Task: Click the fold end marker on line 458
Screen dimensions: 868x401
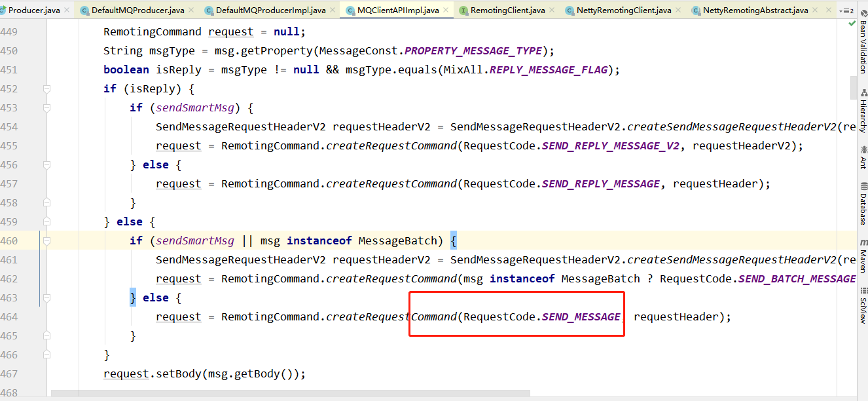Action: [46, 202]
